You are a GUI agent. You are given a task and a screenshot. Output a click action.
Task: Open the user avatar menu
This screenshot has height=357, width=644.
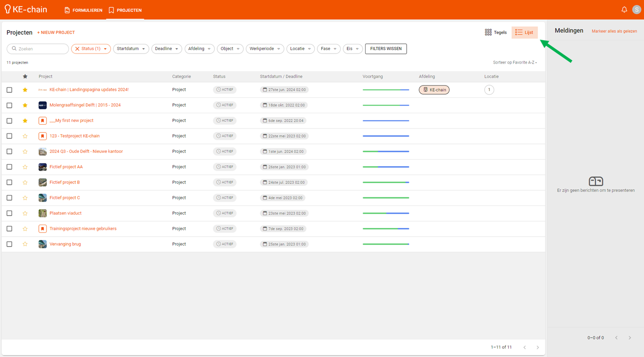click(636, 10)
